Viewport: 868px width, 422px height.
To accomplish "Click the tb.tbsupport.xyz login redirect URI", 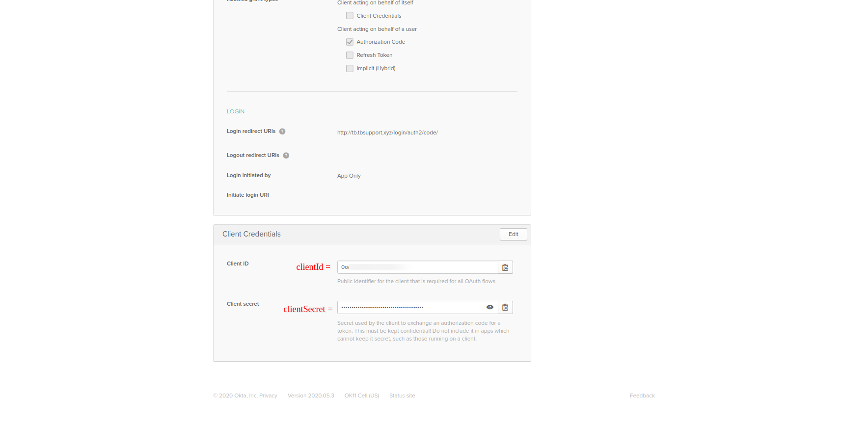I will (387, 133).
